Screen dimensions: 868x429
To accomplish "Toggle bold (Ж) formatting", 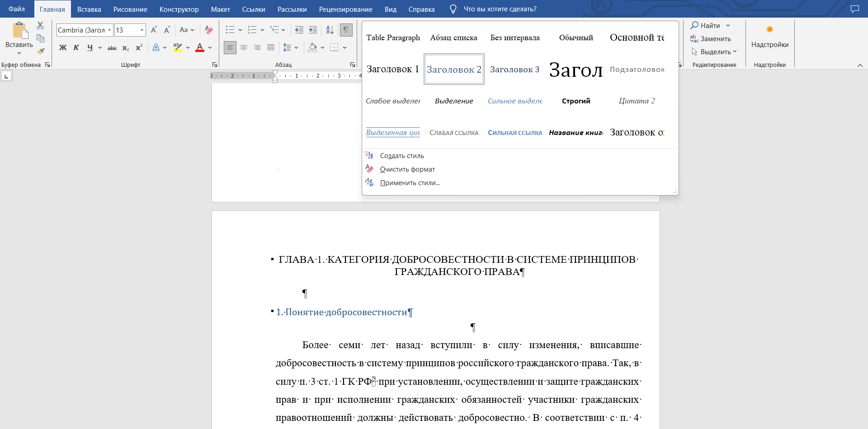I will coord(63,48).
